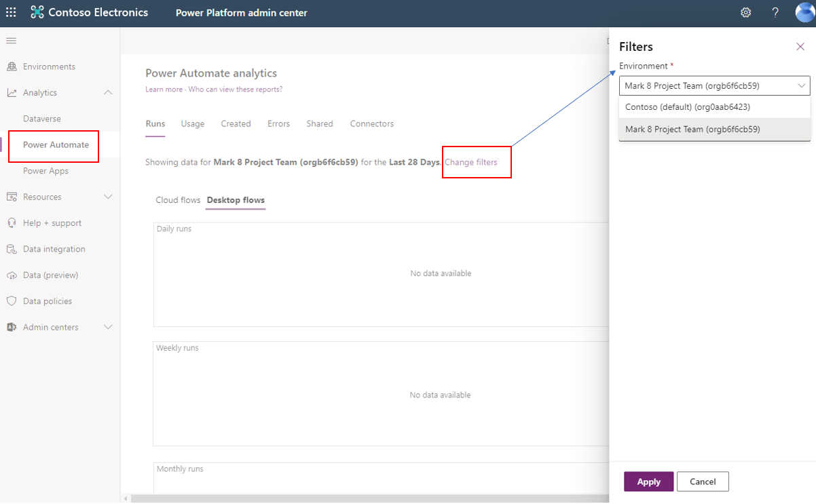Click the Analytics chart icon
Viewport: 816px width, 504px height.
click(x=12, y=92)
